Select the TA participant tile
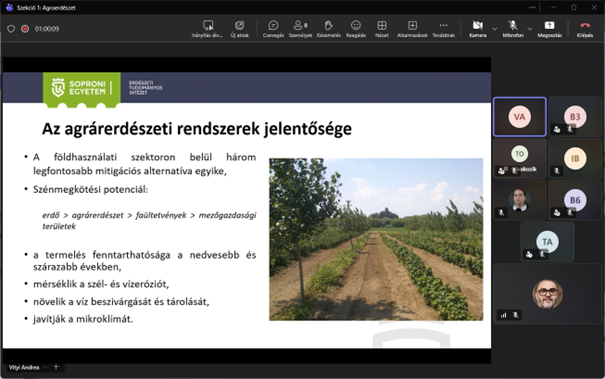Image resolution: width=605 pixels, height=379 pixels. pyautogui.click(x=547, y=242)
